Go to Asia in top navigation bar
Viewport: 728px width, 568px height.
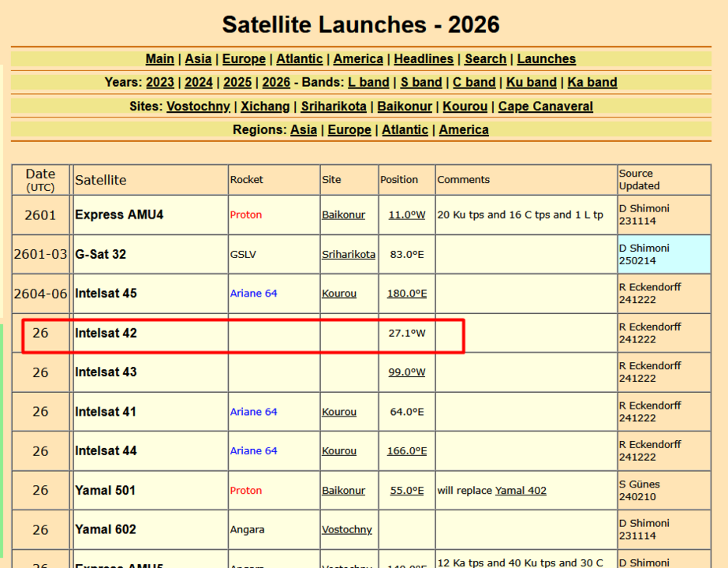point(198,59)
